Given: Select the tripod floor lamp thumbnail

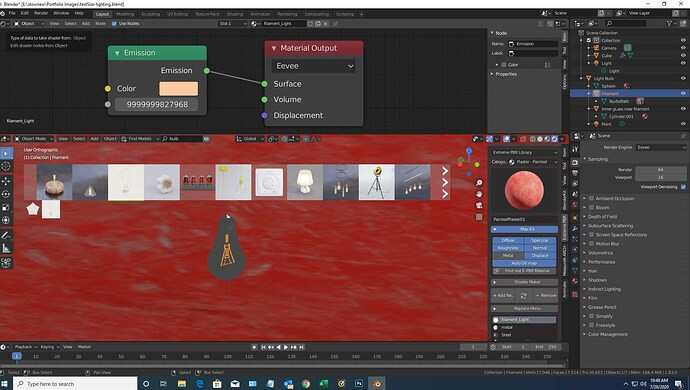Looking at the screenshot, I should (376, 182).
